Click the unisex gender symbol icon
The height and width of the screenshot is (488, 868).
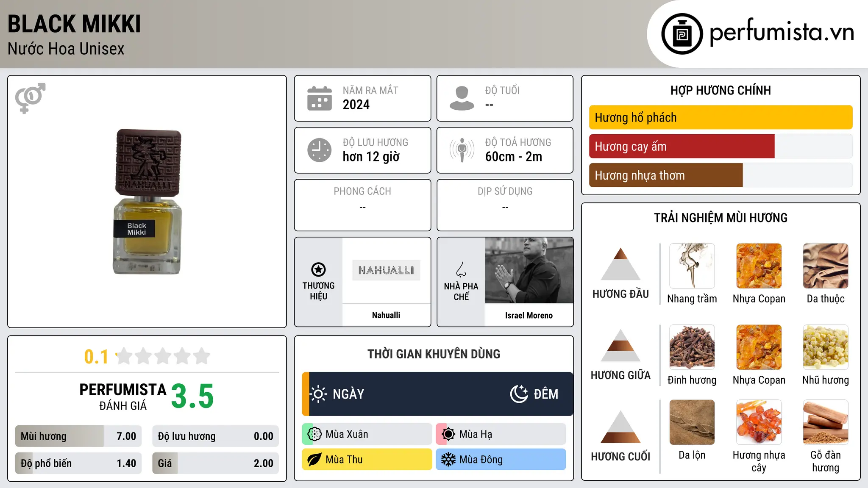(x=30, y=98)
